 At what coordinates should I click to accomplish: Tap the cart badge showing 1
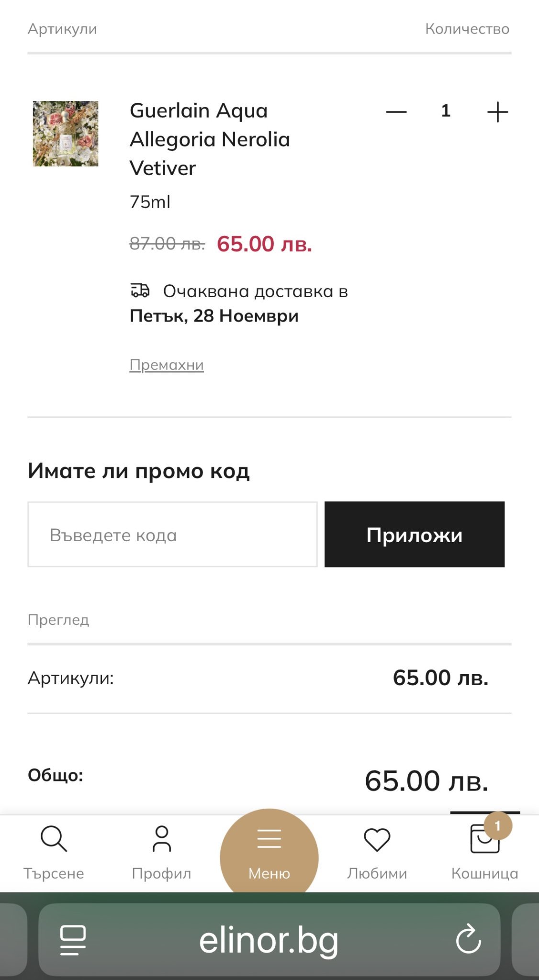pos(498,825)
